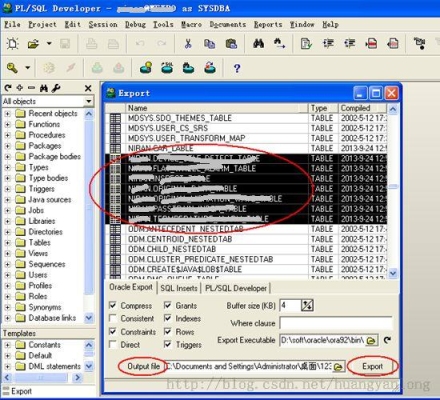Click the Query builder toolbar icon
Screen dimensions: 440x400
(x=188, y=68)
